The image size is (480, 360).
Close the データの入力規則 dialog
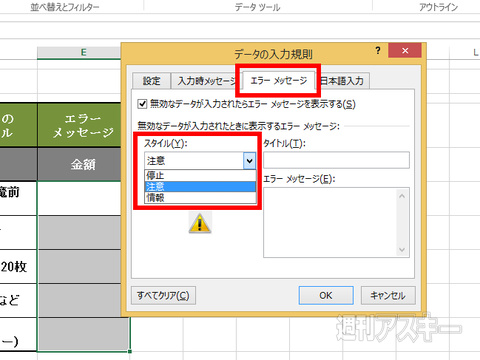click(x=405, y=51)
